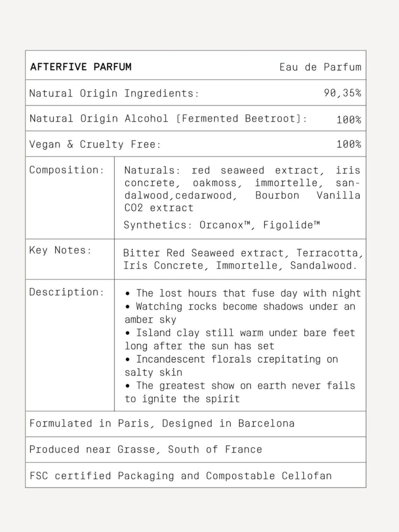The image size is (399, 532).
Task: Click the Vegan & Cruelty Free label
Action: (x=95, y=144)
